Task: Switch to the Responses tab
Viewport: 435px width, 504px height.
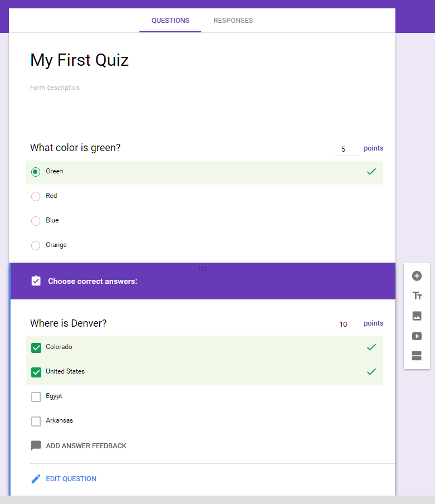Action: coord(233,21)
